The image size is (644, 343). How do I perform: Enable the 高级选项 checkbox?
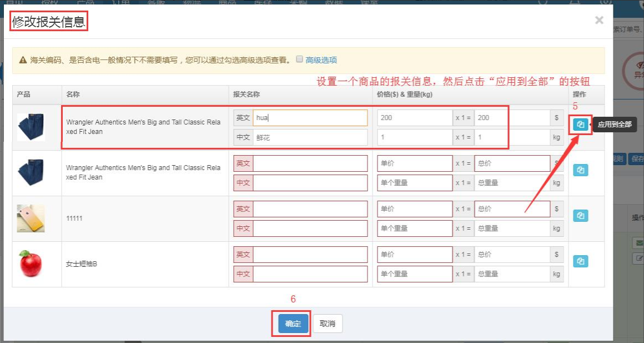click(300, 59)
